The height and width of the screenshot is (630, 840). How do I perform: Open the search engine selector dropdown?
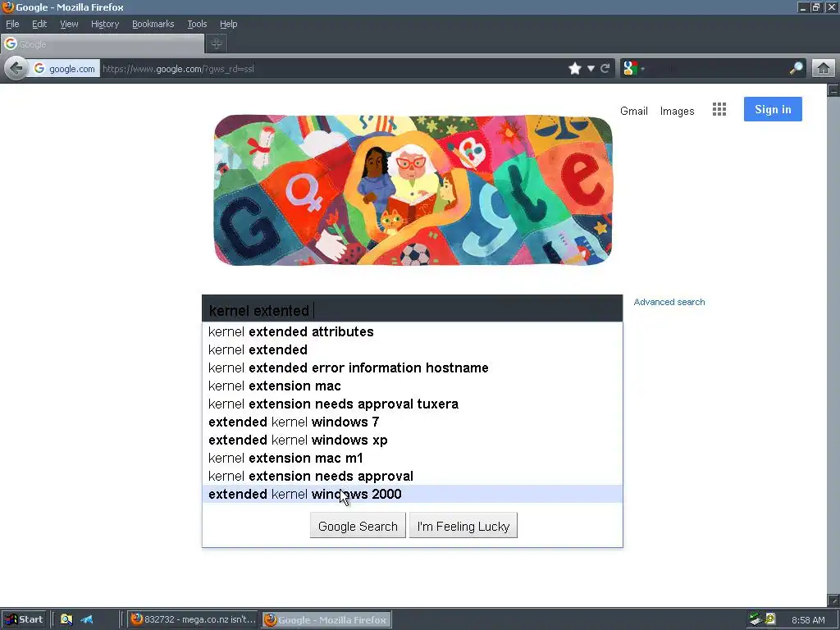[633, 69]
